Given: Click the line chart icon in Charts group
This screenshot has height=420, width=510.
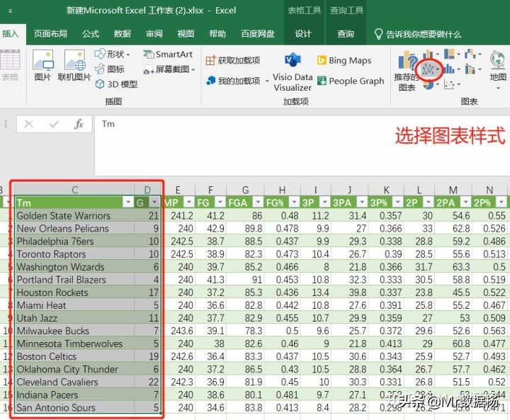Looking at the screenshot, I should (x=428, y=69).
